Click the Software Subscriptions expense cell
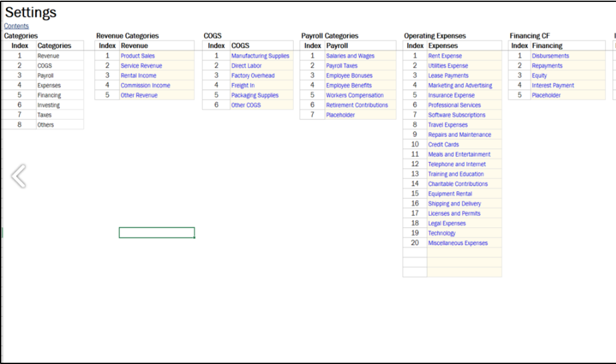Image resolution: width=616 pixels, height=364 pixels. pos(457,115)
